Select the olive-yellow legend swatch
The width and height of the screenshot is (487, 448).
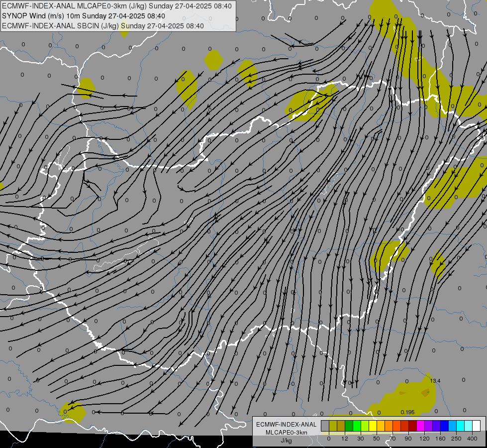333,426
